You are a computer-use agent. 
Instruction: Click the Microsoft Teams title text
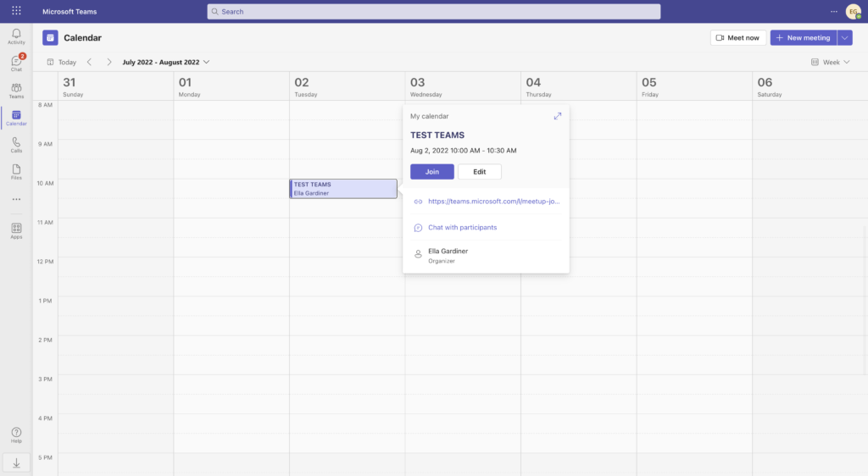(x=70, y=11)
